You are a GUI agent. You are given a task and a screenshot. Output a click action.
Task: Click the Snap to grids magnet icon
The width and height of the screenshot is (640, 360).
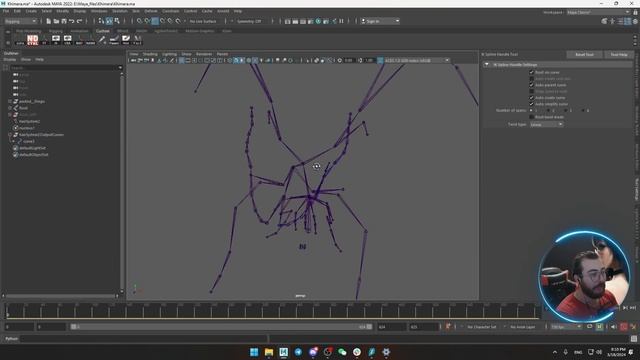click(x=140, y=21)
